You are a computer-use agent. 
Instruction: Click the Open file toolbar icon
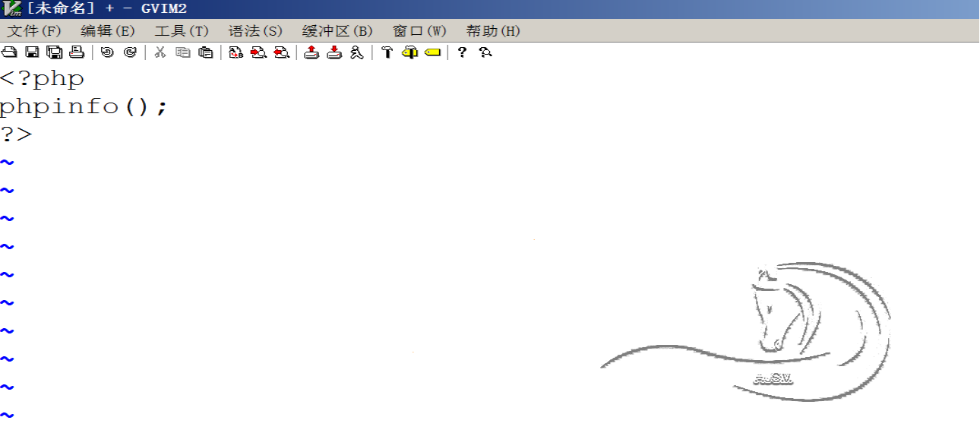[9, 52]
